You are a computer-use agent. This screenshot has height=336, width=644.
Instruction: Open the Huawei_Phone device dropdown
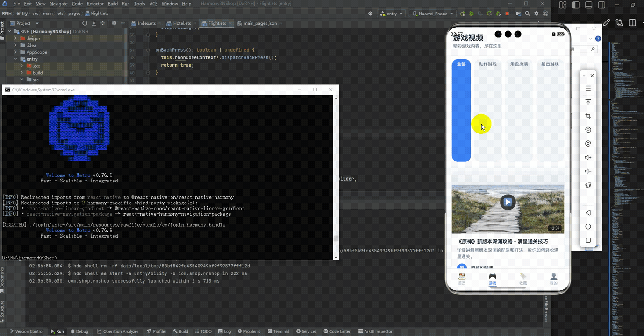point(433,14)
